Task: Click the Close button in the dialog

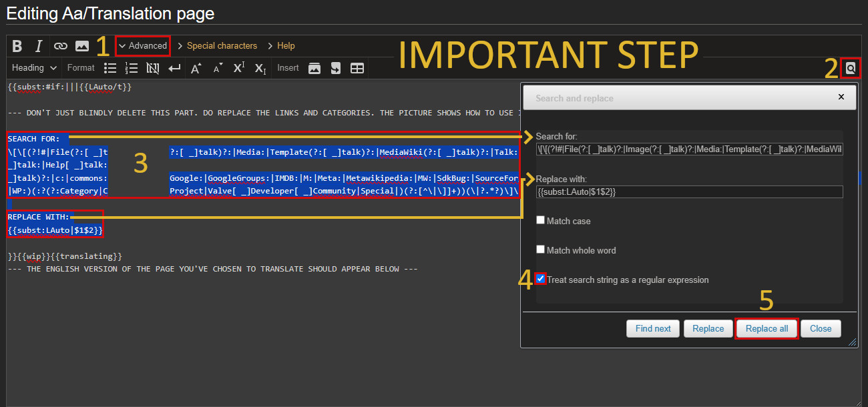Action: tap(821, 328)
